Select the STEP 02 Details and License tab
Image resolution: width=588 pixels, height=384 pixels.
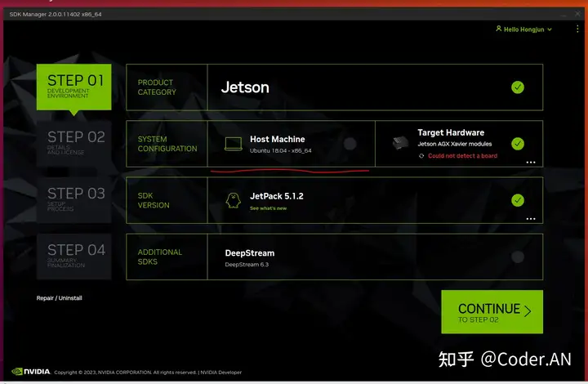click(x=73, y=143)
